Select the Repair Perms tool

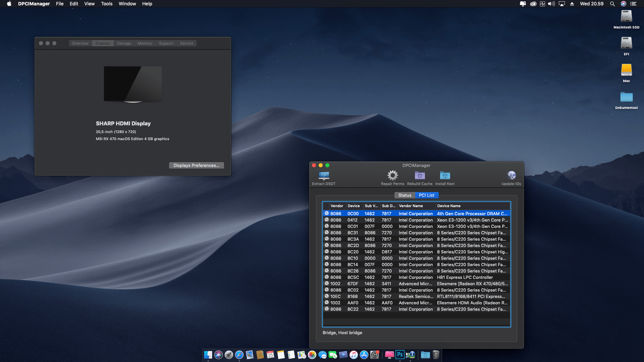point(392,178)
